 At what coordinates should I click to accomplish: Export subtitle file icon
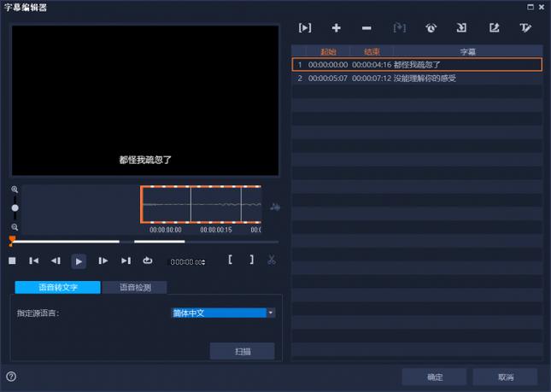coord(494,28)
